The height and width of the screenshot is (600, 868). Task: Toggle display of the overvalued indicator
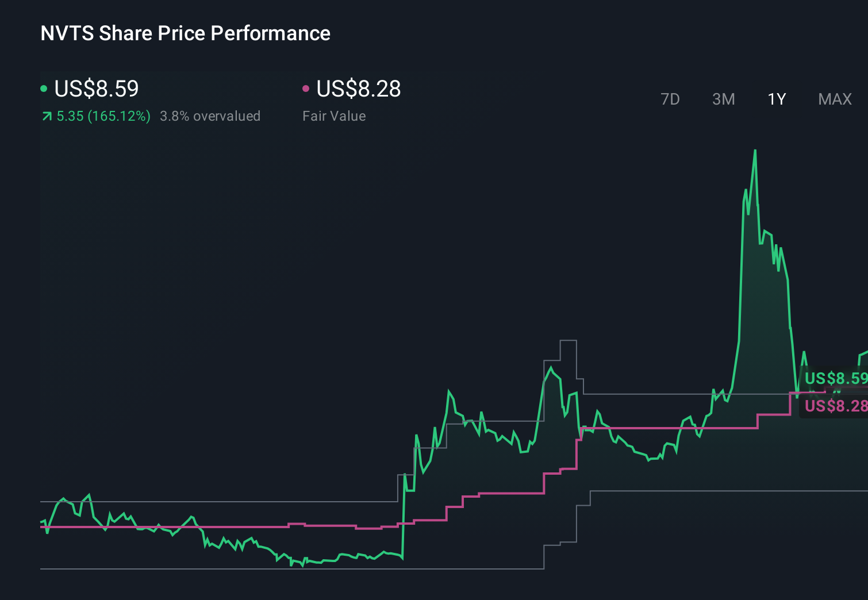tap(210, 116)
